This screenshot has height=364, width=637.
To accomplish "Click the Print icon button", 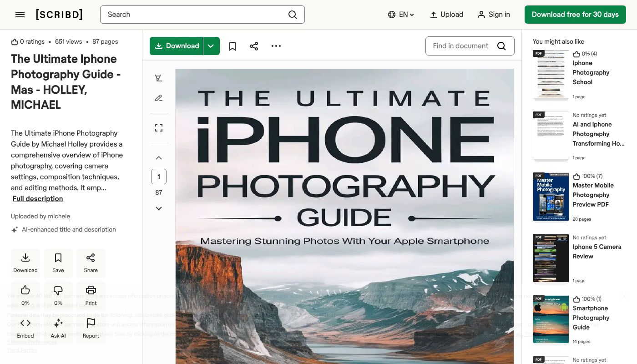I will click(x=91, y=296).
